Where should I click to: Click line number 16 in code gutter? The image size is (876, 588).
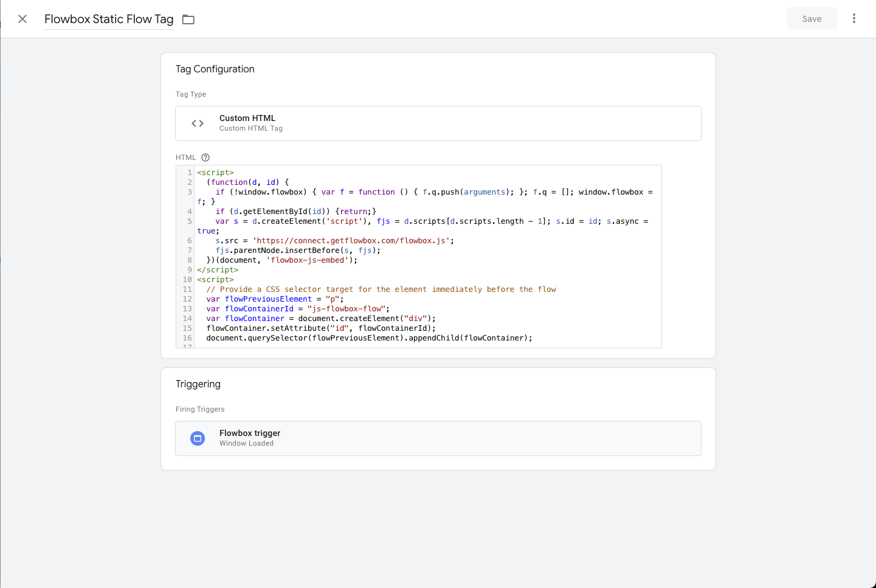tap(187, 338)
